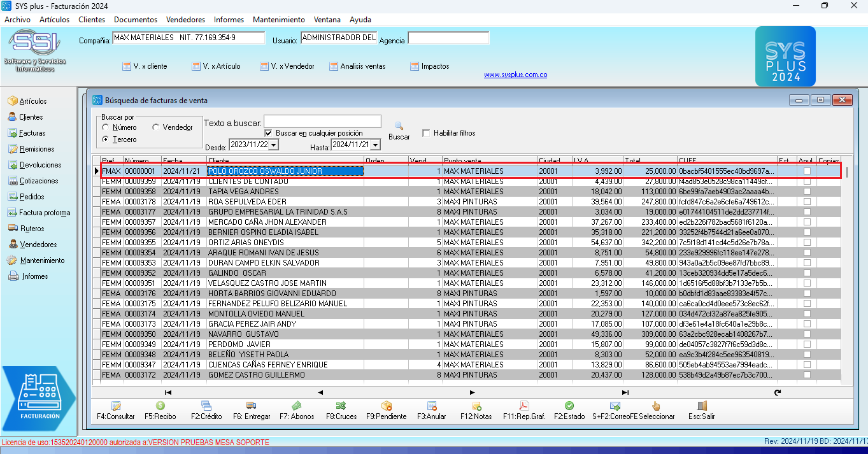Open the www.sysplus.com.co link
Viewport: 868px width, 454px height.
pyautogui.click(x=515, y=75)
